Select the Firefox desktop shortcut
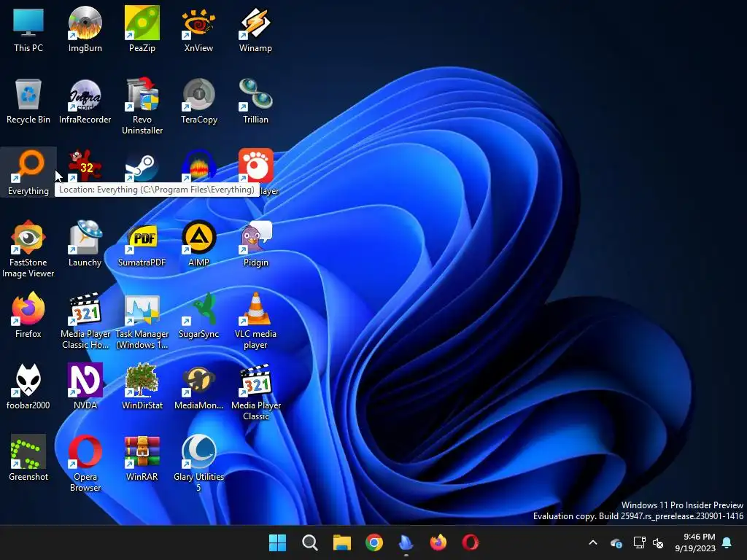 pyautogui.click(x=28, y=315)
